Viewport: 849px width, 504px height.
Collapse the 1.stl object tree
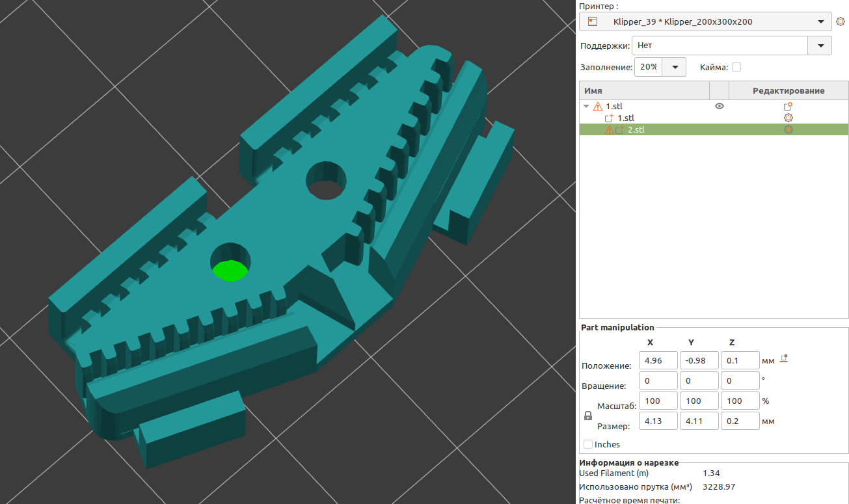point(586,106)
